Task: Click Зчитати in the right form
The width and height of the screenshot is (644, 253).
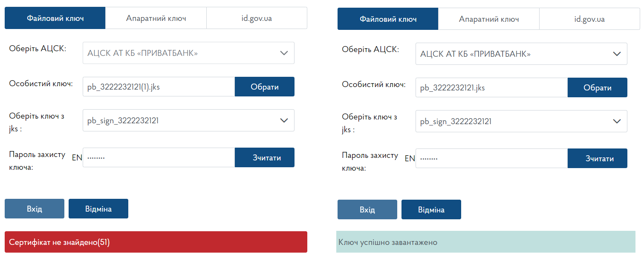Action: pyautogui.click(x=598, y=158)
